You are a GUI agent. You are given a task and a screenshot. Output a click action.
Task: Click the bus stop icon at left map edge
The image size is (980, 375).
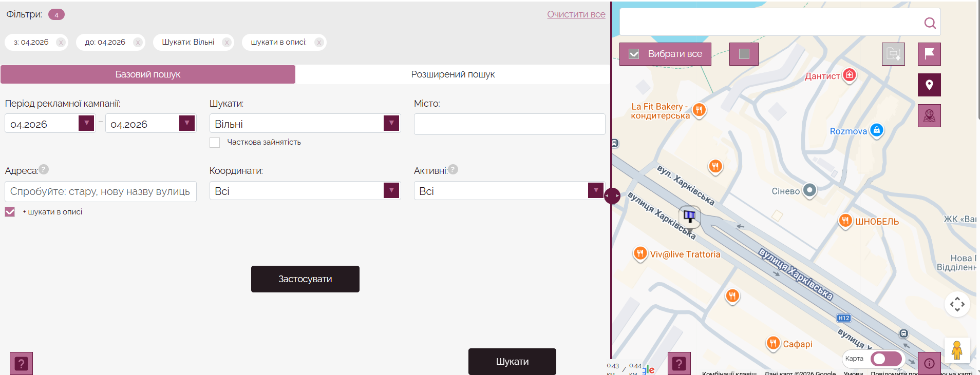pos(615,143)
